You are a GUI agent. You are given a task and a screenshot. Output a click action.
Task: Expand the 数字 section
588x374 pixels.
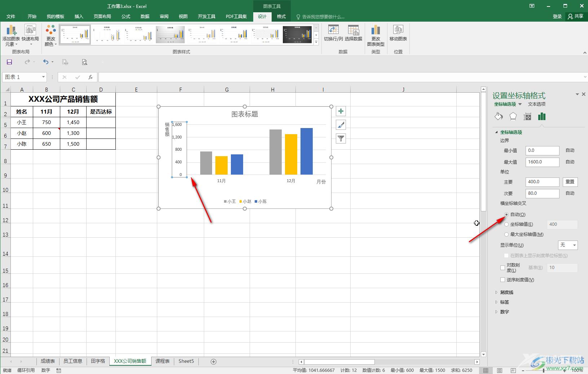tap(496, 312)
